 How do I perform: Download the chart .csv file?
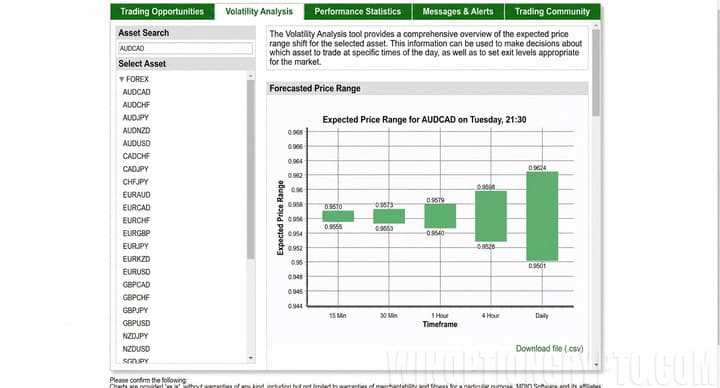(549, 349)
